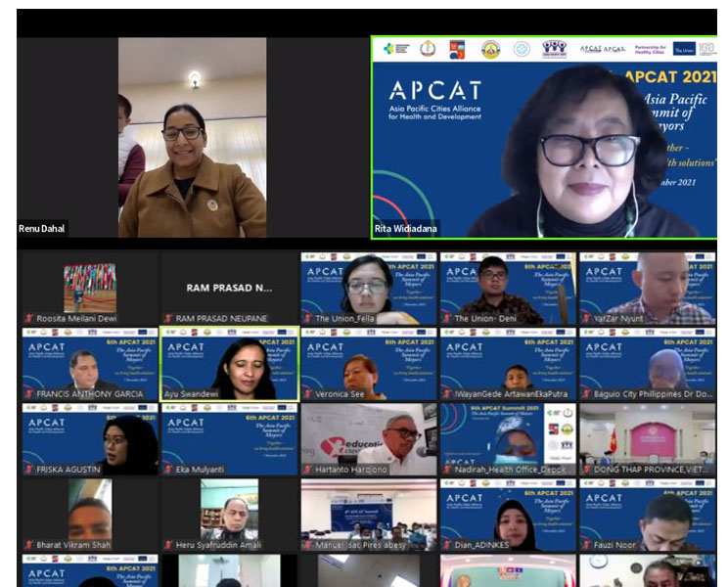Click muted mic icon beside Nadirah_Health Office_Depok
728x587 pixels.
coord(446,470)
